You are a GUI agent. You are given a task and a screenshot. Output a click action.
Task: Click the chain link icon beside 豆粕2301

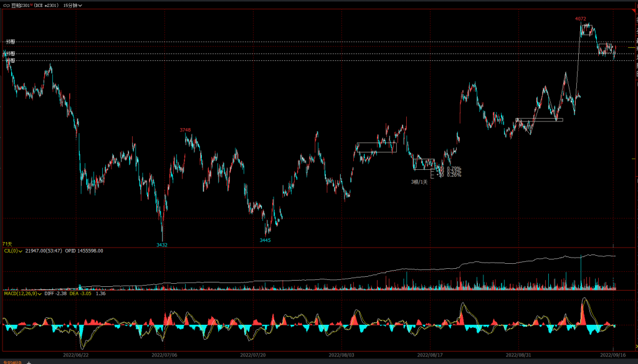[x=6, y=5]
